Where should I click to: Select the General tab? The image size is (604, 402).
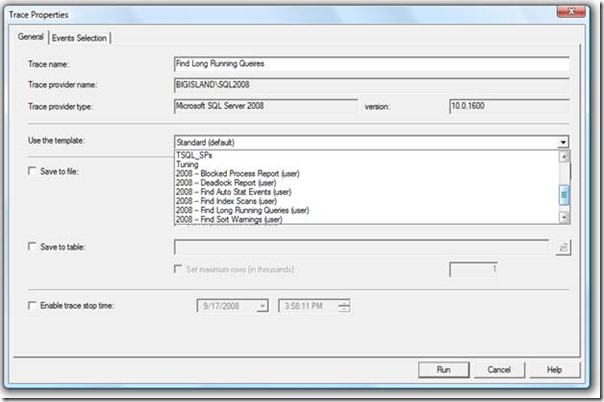tap(30, 38)
